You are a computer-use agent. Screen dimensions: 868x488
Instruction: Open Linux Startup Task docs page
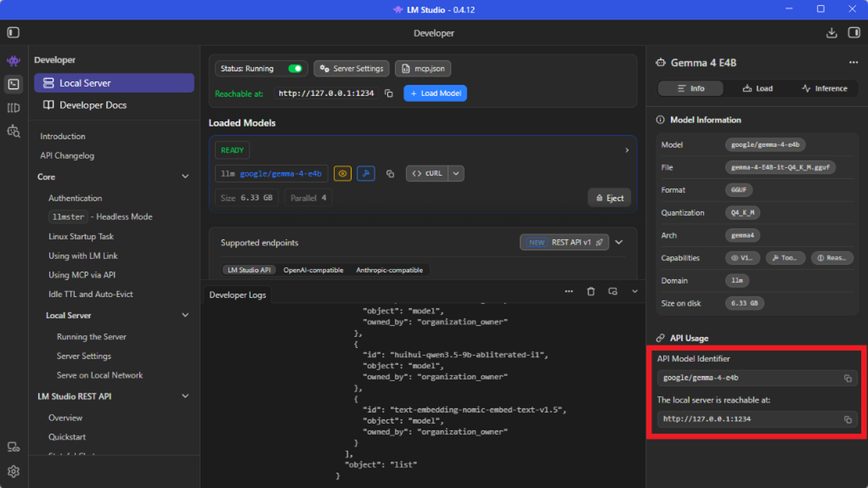[x=81, y=237]
